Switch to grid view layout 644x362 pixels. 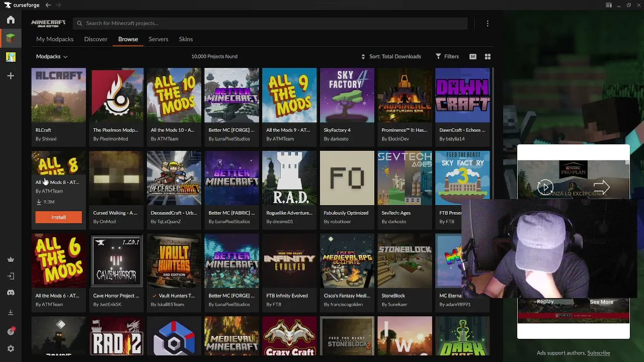488,57
